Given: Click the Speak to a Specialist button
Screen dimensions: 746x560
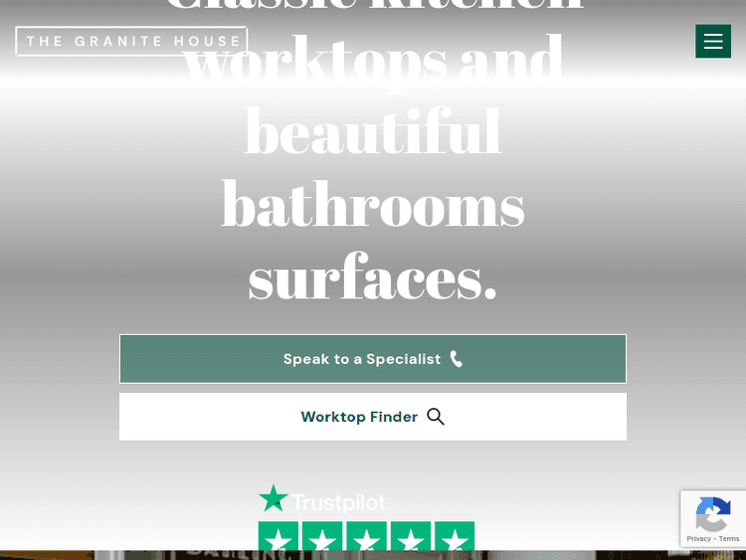Looking at the screenshot, I should (x=373, y=359).
